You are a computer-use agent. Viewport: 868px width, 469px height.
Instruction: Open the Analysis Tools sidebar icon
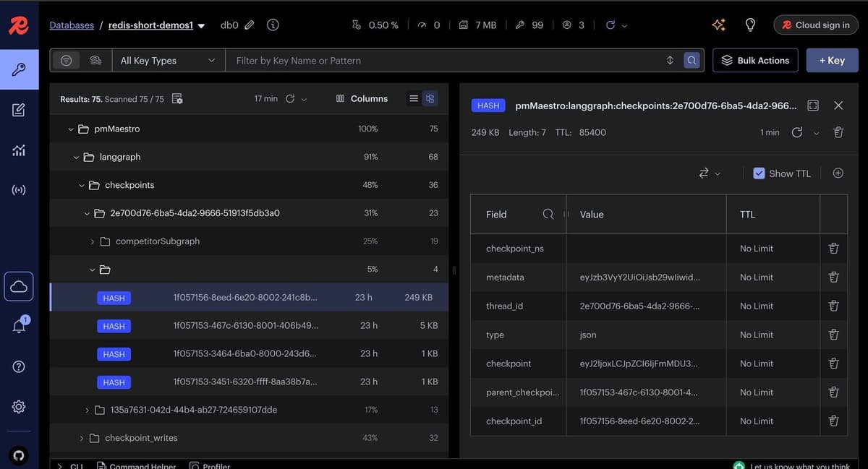click(19, 150)
